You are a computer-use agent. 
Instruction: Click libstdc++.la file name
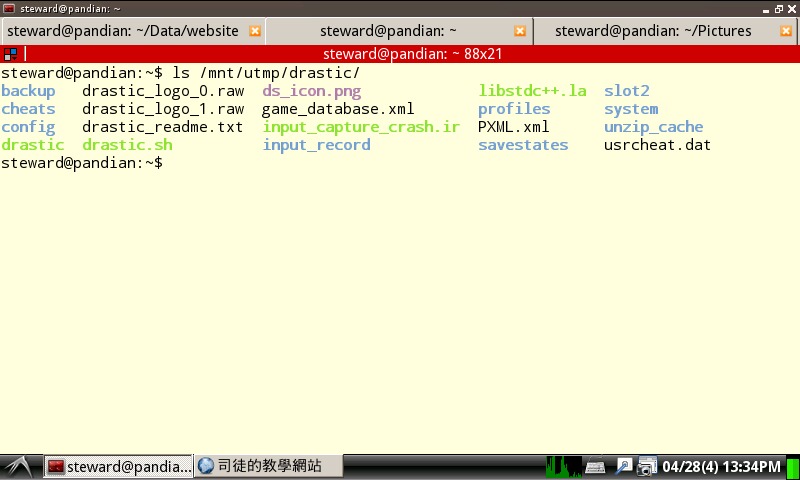click(533, 91)
